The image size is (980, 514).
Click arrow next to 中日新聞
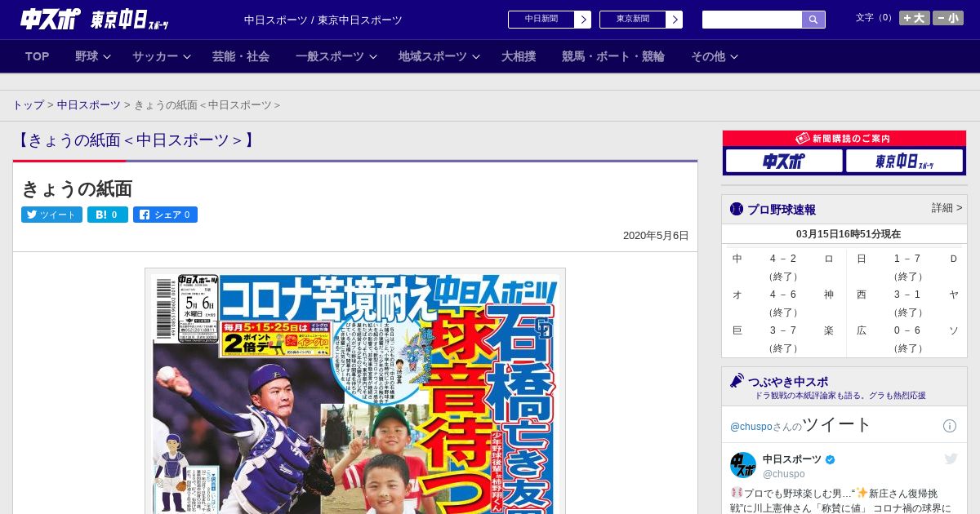tap(583, 20)
